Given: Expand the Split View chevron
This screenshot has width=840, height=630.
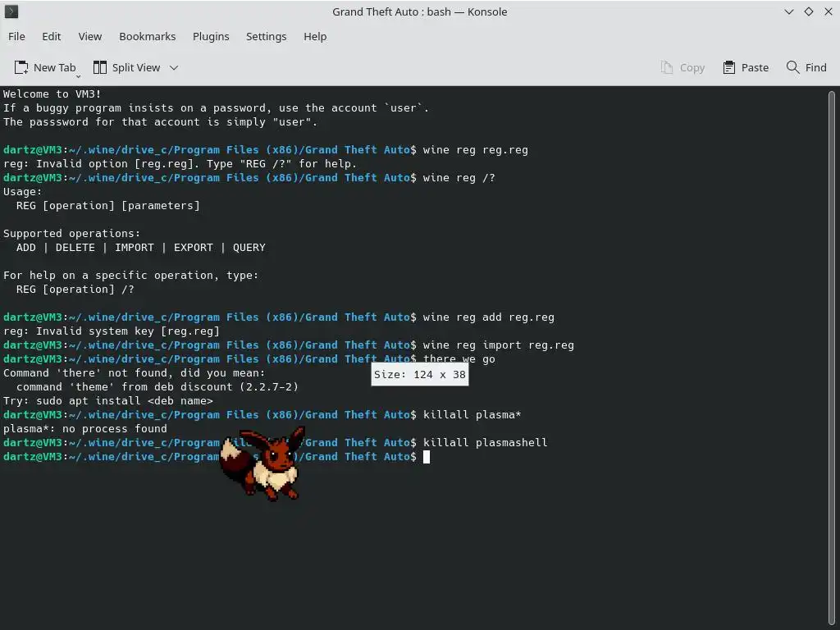Looking at the screenshot, I should (174, 68).
